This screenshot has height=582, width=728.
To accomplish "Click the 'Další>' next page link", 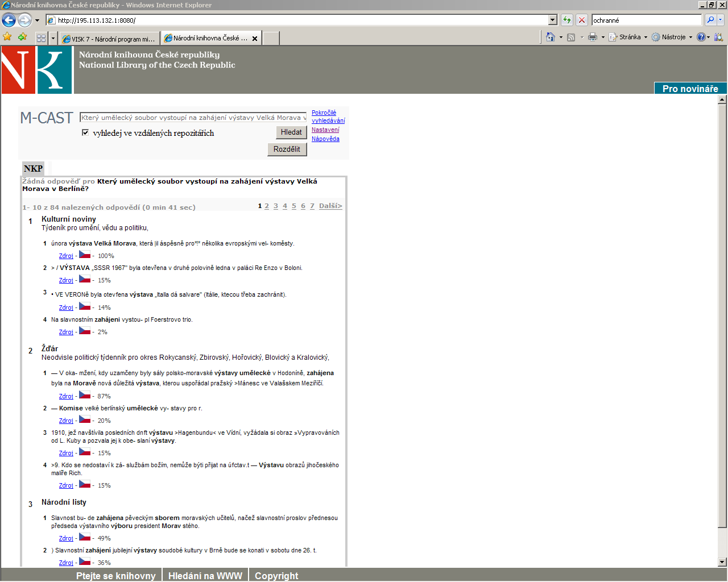I will pyautogui.click(x=330, y=206).
